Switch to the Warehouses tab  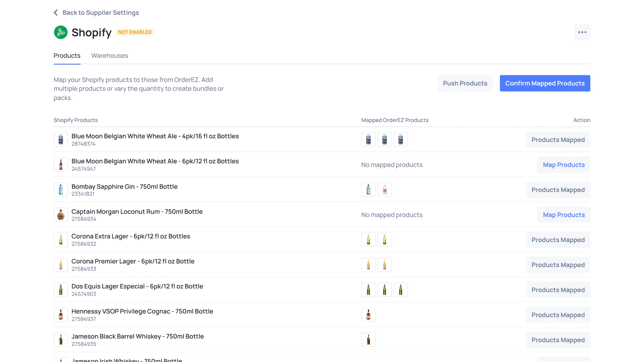coord(109,56)
